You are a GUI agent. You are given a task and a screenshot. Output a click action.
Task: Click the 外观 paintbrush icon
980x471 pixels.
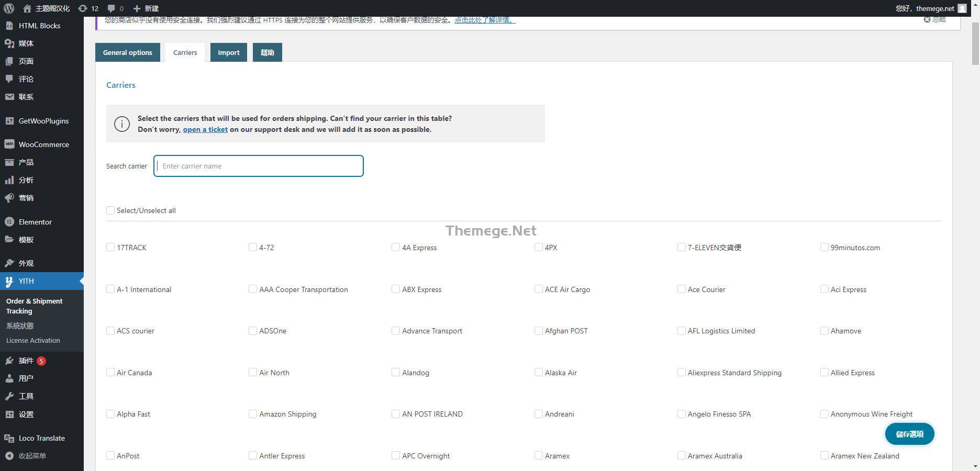click(x=9, y=263)
